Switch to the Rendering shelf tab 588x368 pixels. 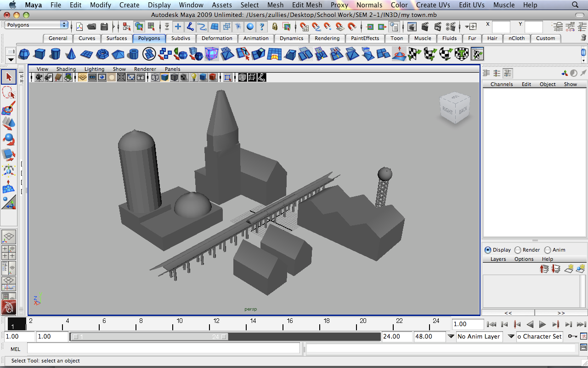[327, 38]
